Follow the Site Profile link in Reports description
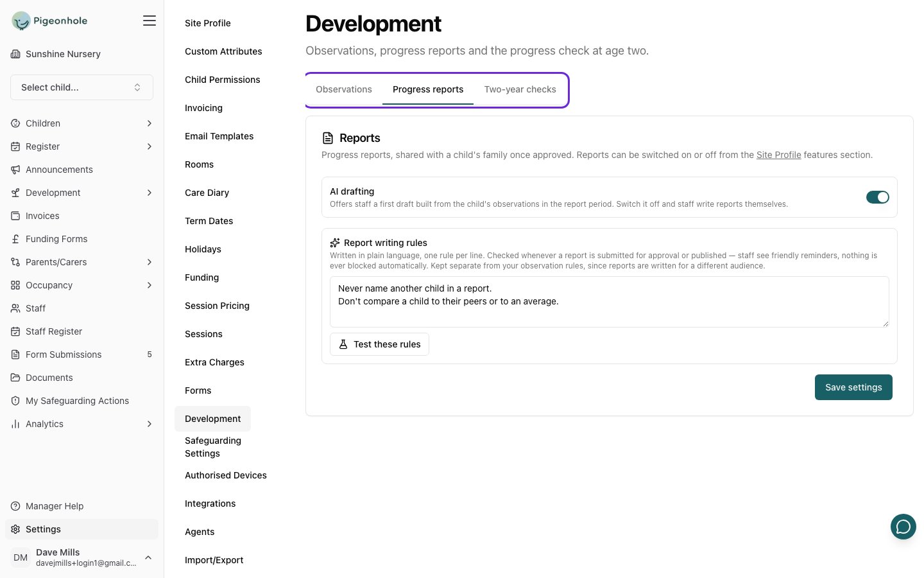This screenshot has height=578, width=924. 778,155
